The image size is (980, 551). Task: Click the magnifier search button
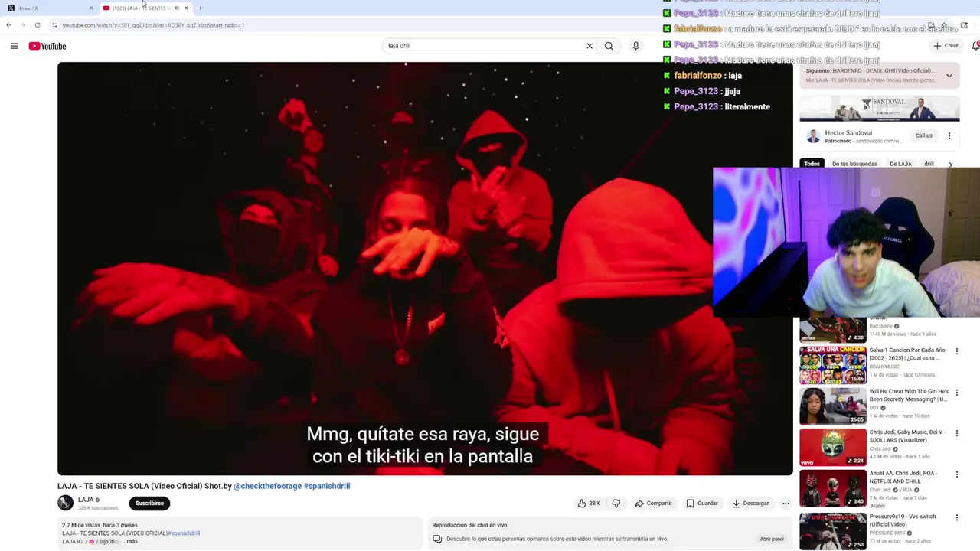pos(609,46)
